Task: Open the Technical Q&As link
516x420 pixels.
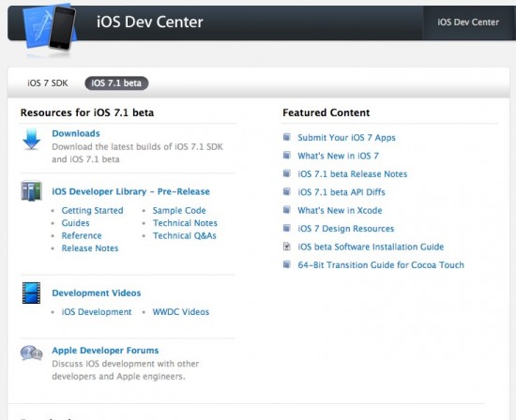Action: coord(184,235)
